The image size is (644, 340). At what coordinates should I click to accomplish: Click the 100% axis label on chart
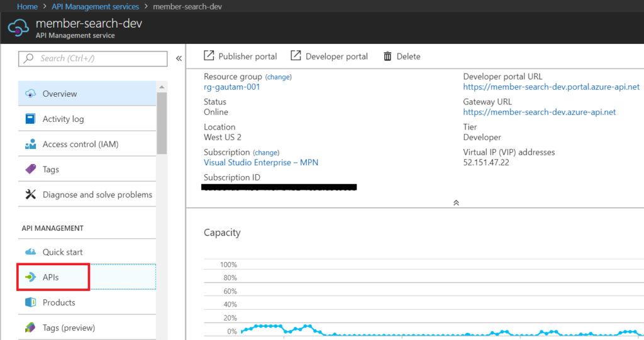coord(228,265)
